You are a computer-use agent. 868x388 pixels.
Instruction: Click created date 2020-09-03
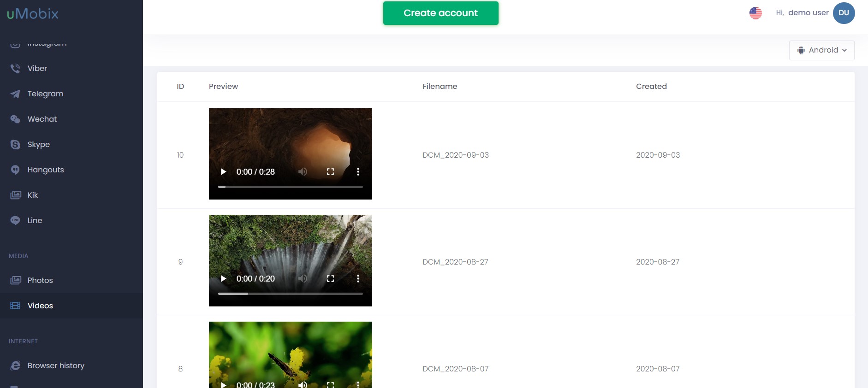coord(658,155)
